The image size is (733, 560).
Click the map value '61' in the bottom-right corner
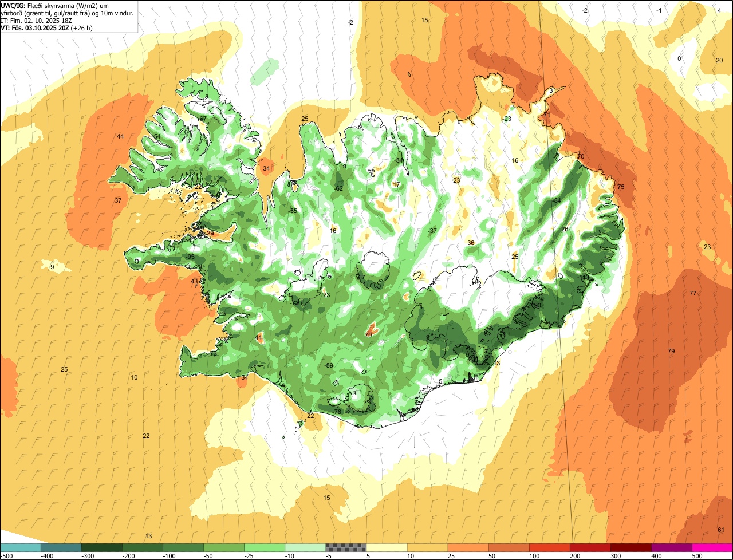[721, 530]
